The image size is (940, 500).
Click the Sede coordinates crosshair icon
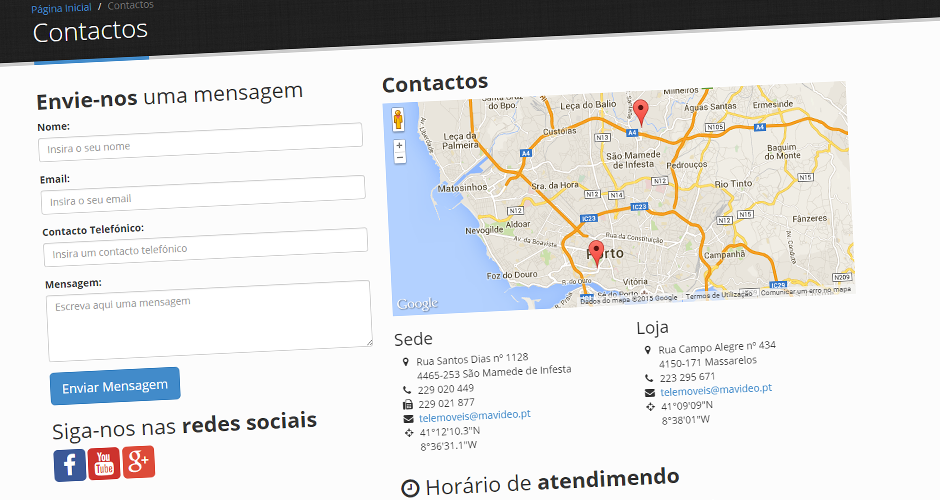[x=409, y=432]
